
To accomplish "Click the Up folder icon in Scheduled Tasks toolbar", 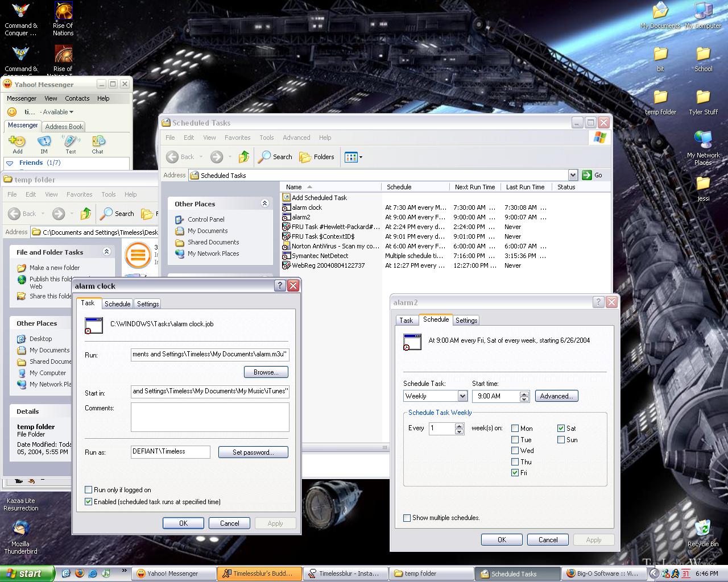I will 244,157.
